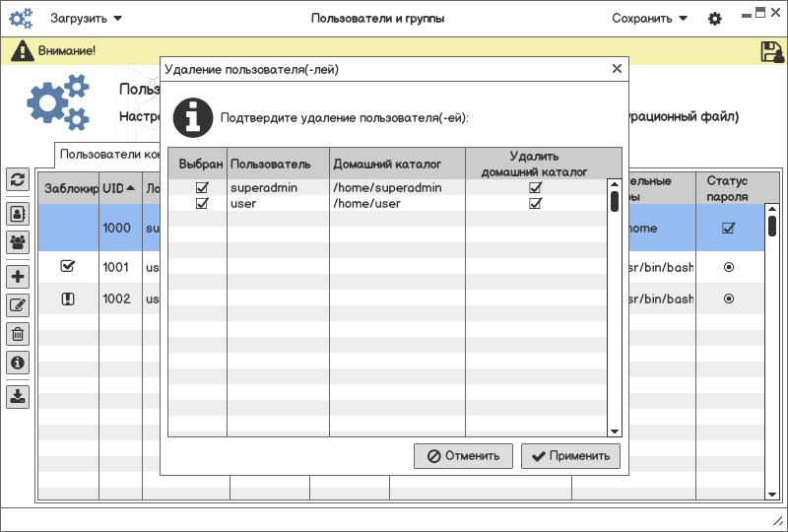Select password status radio for UID 1002
The height and width of the screenshot is (532, 788).
pos(729,299)
